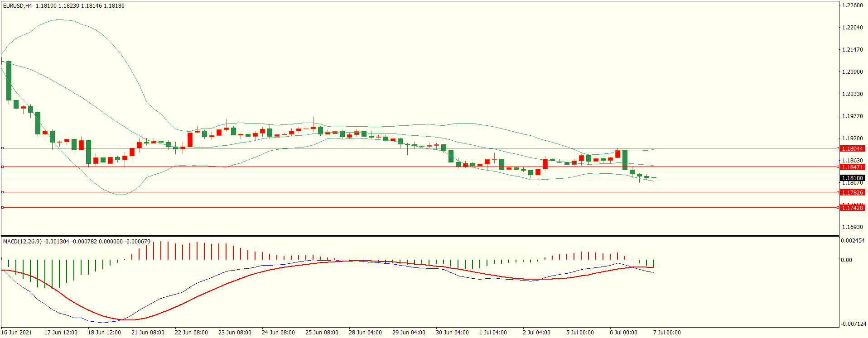Click the 24 Jun 08:00 time label

pyautogui.click(x=278, y=333)
